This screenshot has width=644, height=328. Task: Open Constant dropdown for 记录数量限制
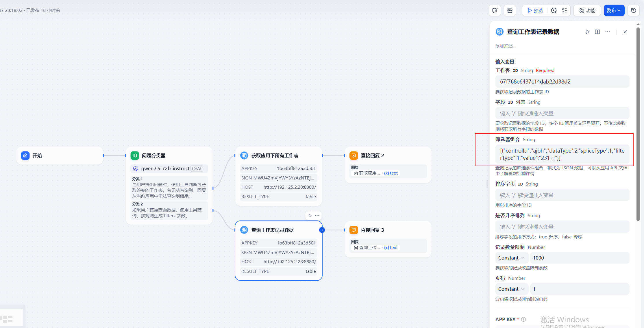511,258
